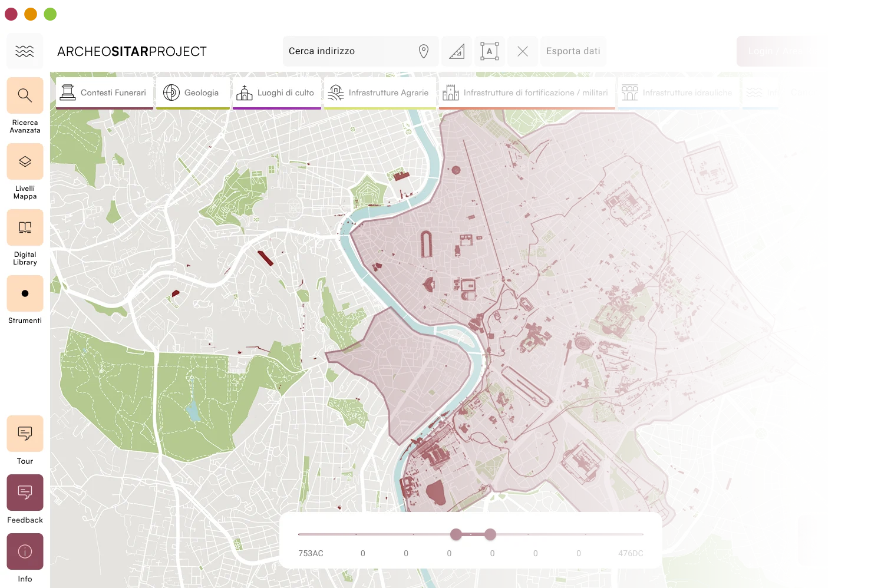
Task: Toggle the Contesti Funerari layer filter
Action: 104,93
